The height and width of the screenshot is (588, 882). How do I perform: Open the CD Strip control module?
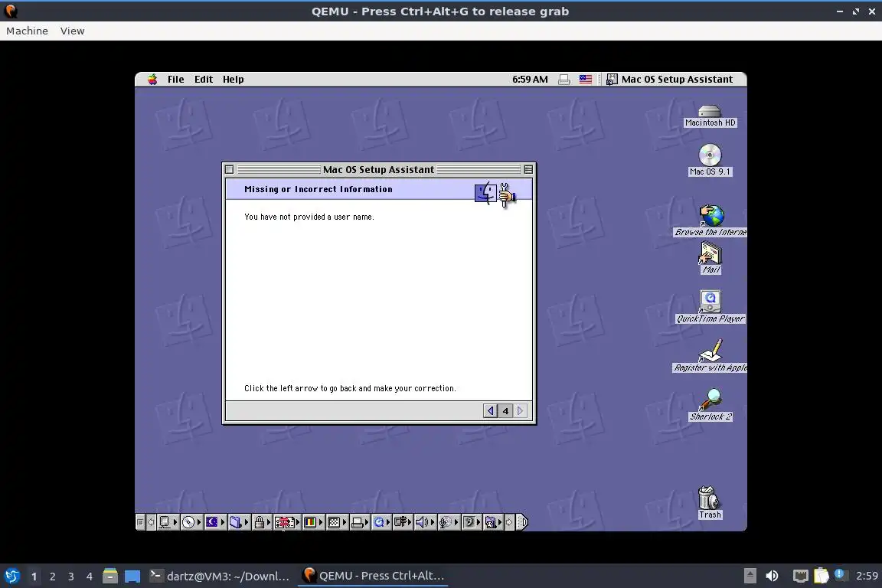pyautogui.click(x=192, y=522)
